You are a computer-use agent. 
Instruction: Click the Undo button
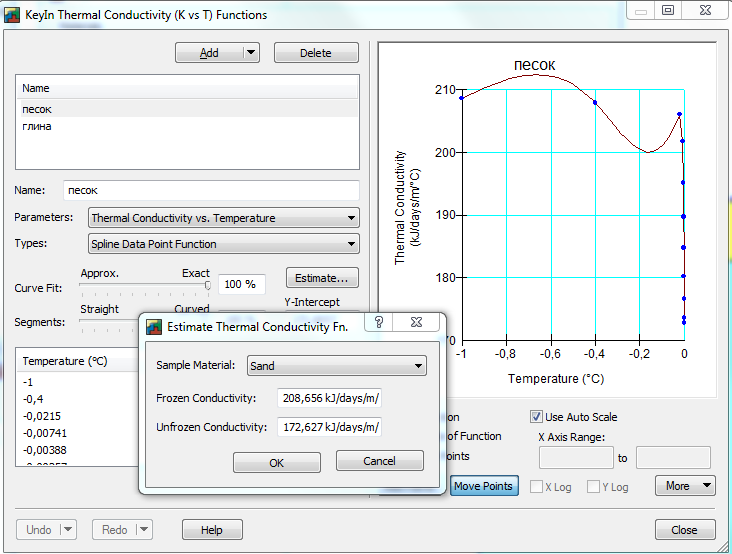pyautogui.click(x=39, y=530)
